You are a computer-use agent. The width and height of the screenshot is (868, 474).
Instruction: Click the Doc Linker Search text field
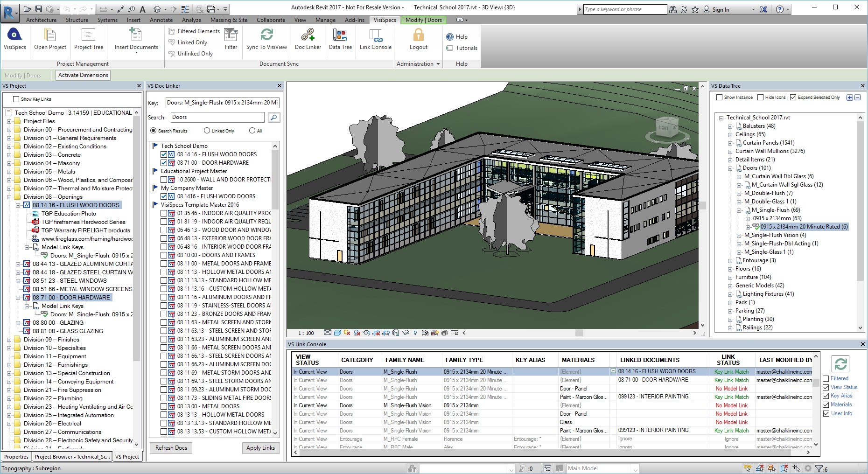coord(217,118)
